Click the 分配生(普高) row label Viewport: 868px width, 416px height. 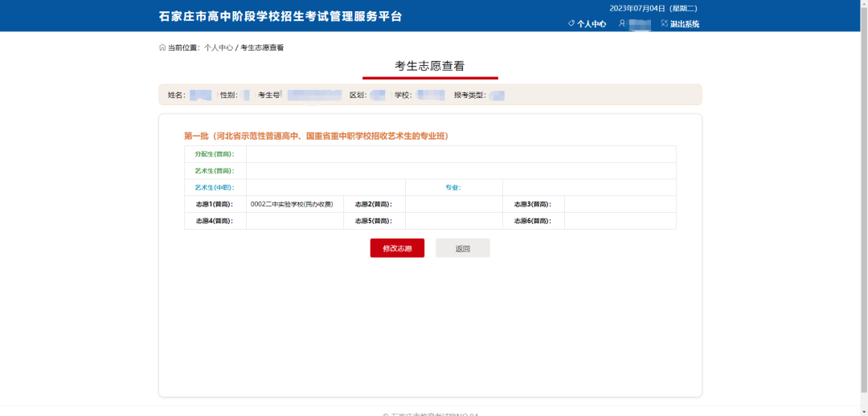click(x=215, y=154)
